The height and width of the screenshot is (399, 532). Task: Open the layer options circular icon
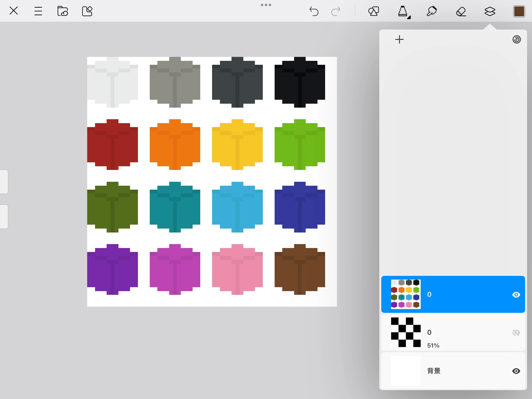(516, 39)
